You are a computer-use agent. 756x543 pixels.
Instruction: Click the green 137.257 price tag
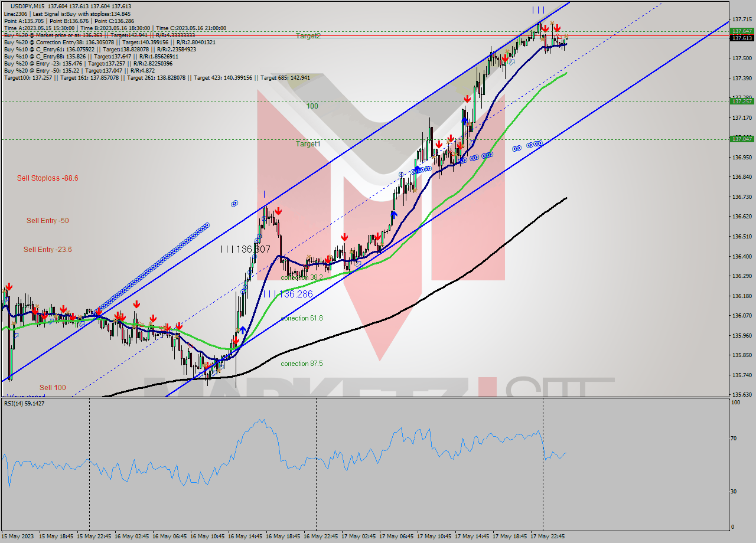(x=742, y=102)
